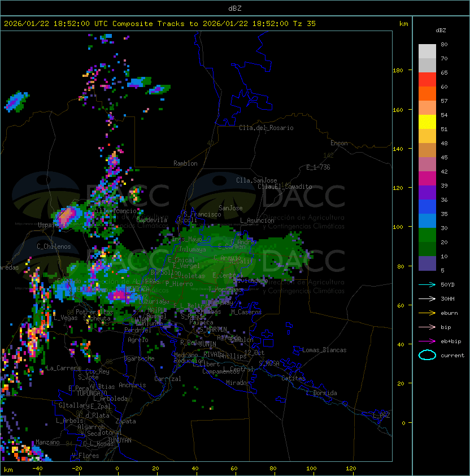Viewport: 470px width, 476px height.
Task: Click the 'M_Caseros' map label
Action: [246, 312]
